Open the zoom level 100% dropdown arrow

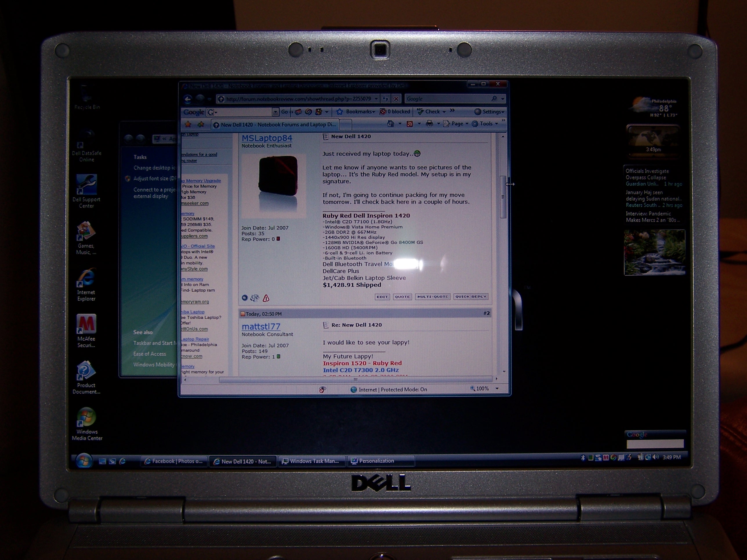[497, 388]
